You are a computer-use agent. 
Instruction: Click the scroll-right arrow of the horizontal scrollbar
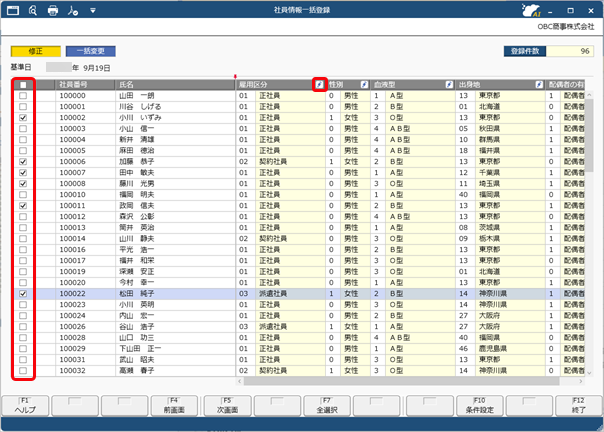(581, 381)
